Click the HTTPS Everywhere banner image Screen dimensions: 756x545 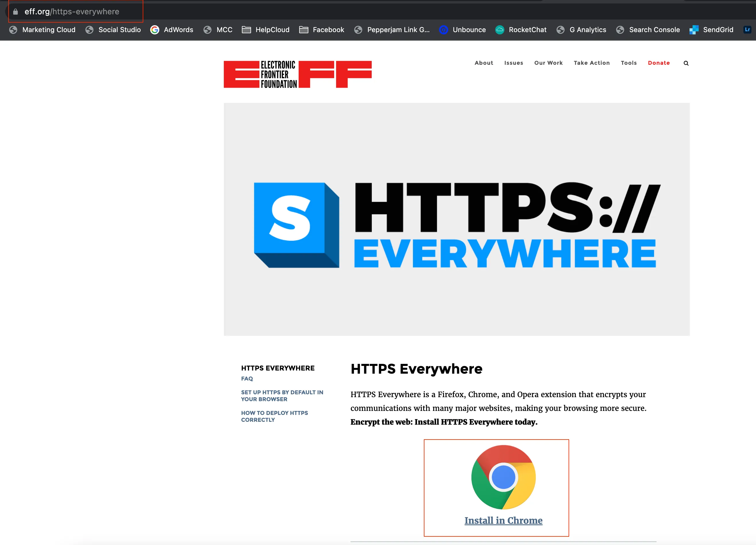pos(456,219)
